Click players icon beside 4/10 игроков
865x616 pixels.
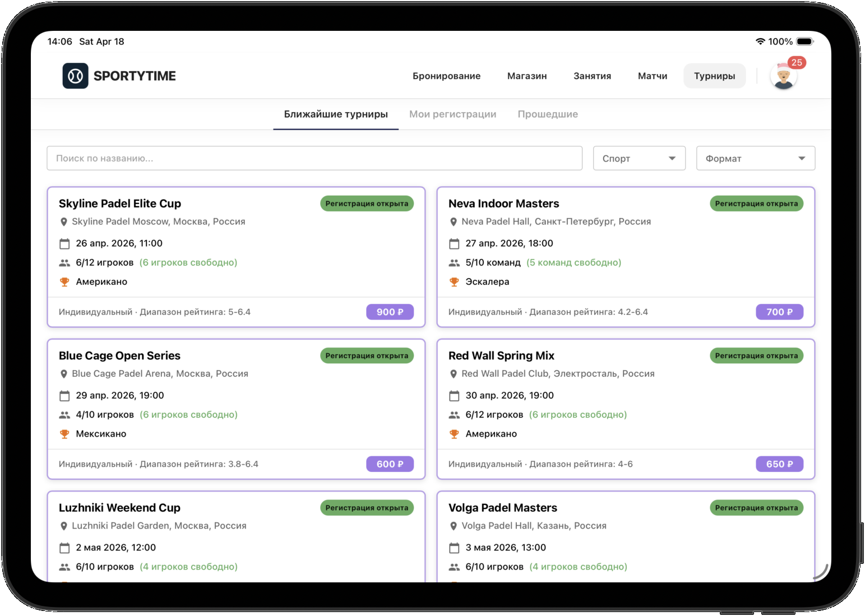click(x=64, y=415)
